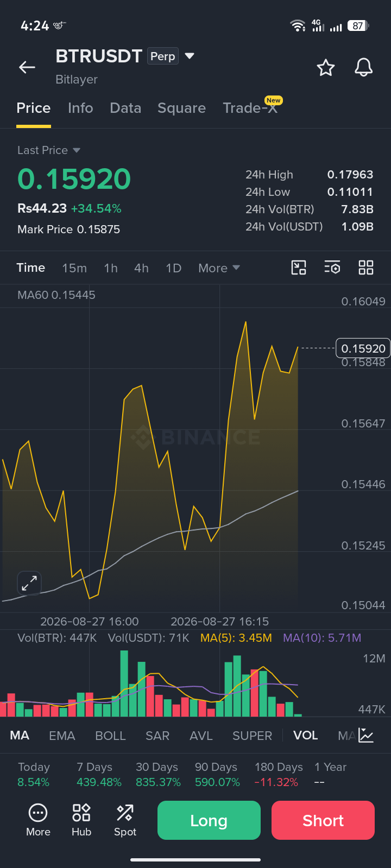This screenshot has width=391, height=868.
Task: Tap the Long button
Action: click(209, 820)
